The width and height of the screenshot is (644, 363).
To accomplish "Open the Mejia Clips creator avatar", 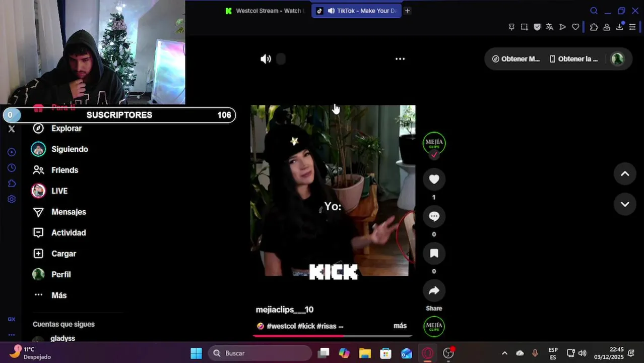I will (434, 143).
